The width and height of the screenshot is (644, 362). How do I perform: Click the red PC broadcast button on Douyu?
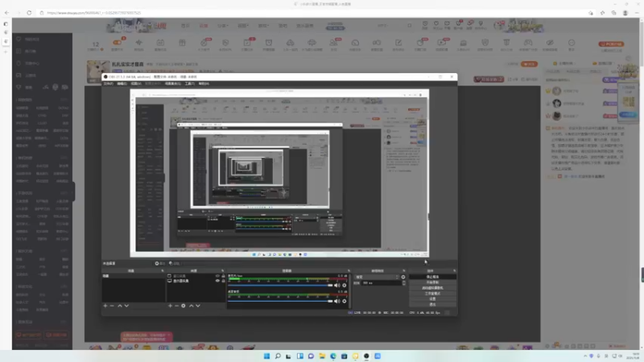611,44
